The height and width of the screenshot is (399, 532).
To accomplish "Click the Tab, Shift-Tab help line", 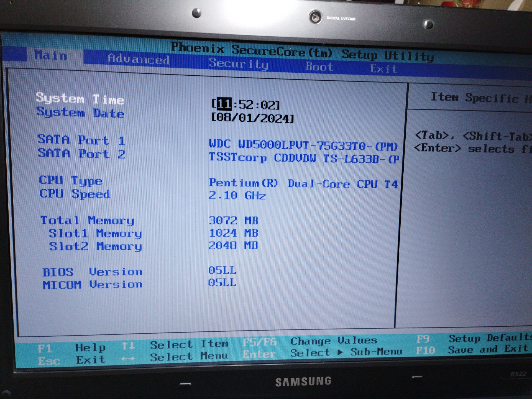I will (473, 136).
